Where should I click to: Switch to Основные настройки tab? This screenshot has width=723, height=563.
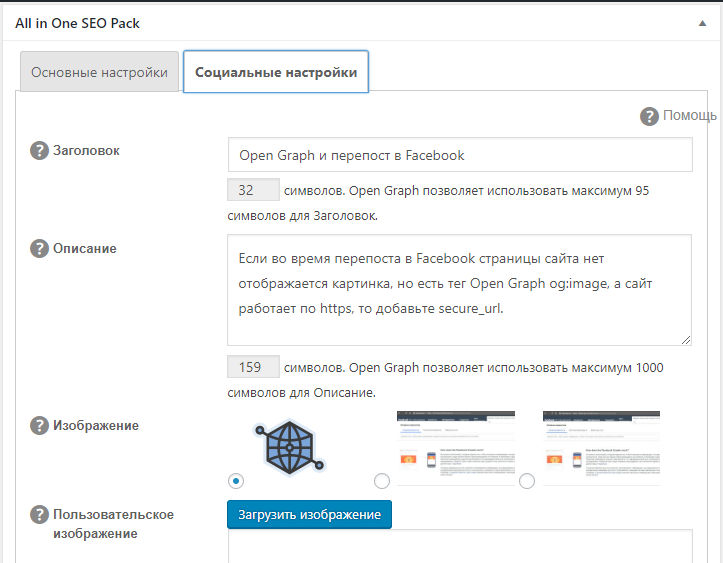click(99, 73)
